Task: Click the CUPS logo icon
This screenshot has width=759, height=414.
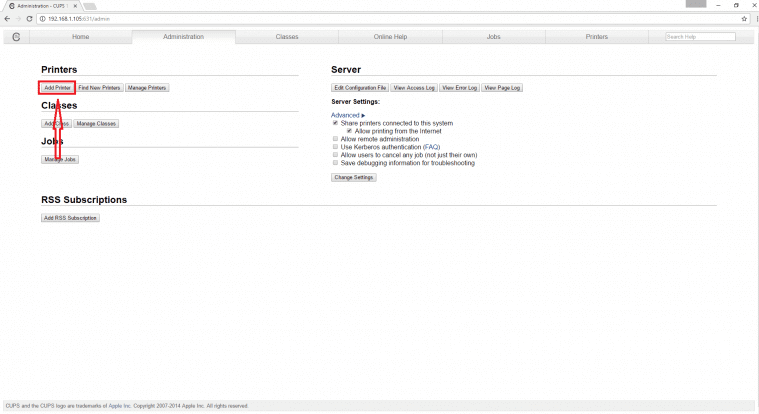Action: pyautogui.click(x=16, y=37)
